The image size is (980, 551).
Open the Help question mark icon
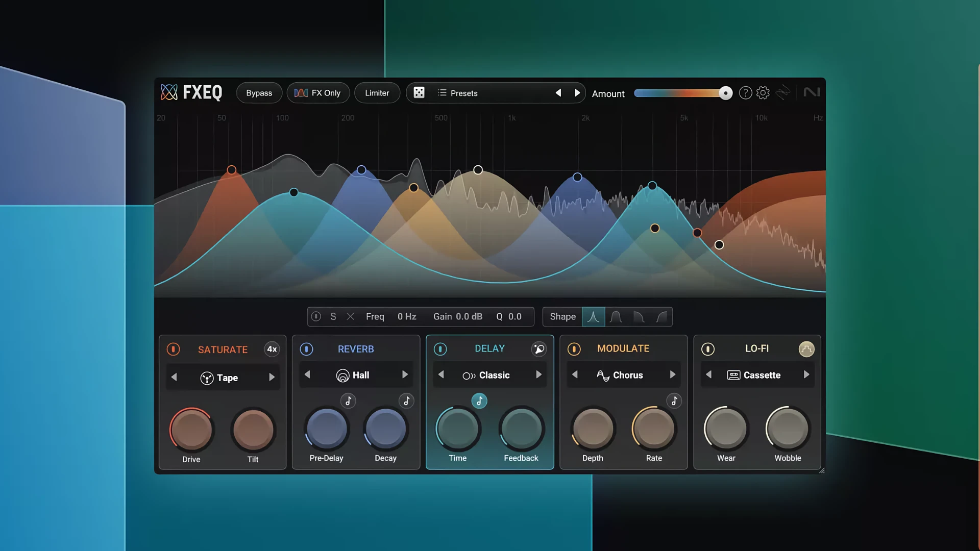(745, 93)
